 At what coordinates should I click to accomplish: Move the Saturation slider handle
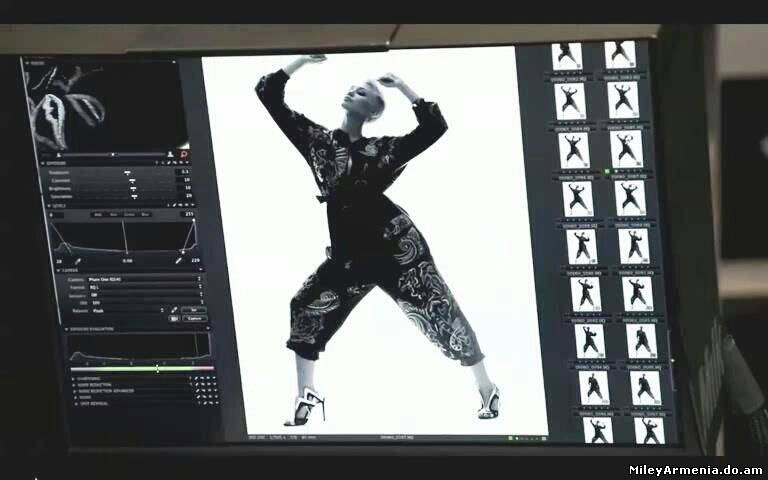click(x=134, y=196)
